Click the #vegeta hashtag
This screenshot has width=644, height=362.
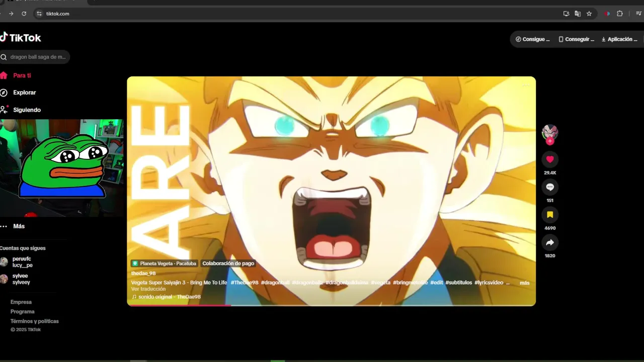tap(380, 283)
